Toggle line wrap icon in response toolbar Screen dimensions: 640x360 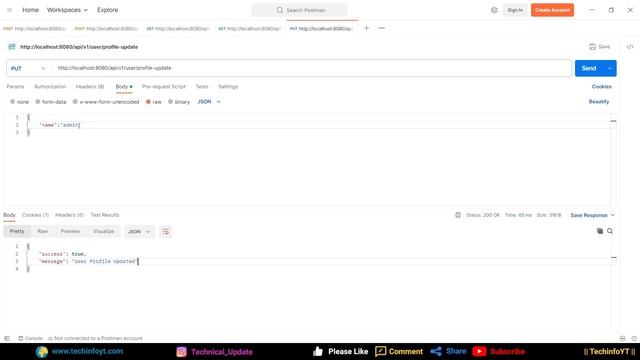tap(165, 231)
